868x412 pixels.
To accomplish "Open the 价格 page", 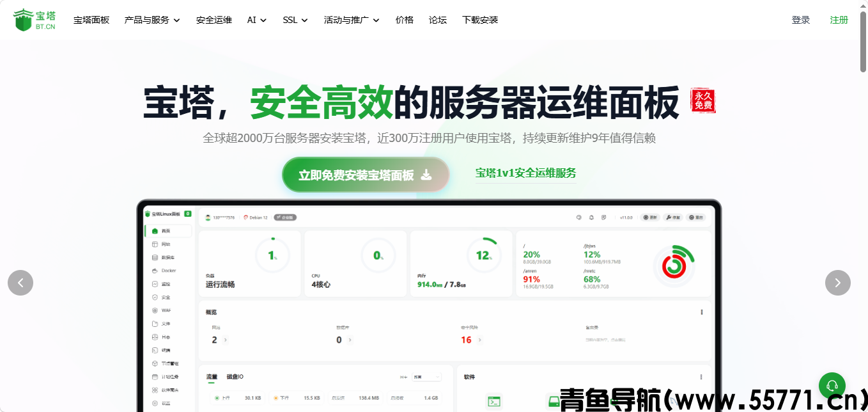I will click(405, 20).
